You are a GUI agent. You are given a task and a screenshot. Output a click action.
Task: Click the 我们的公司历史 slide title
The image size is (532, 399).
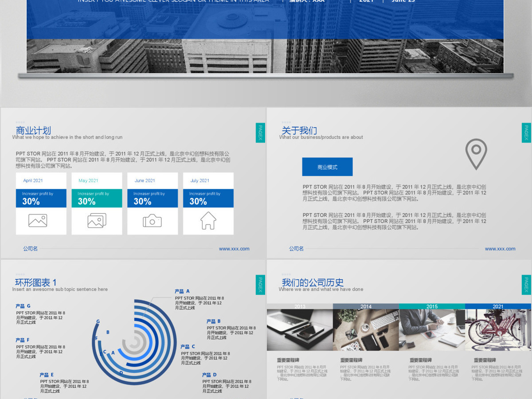pos(313,282)
